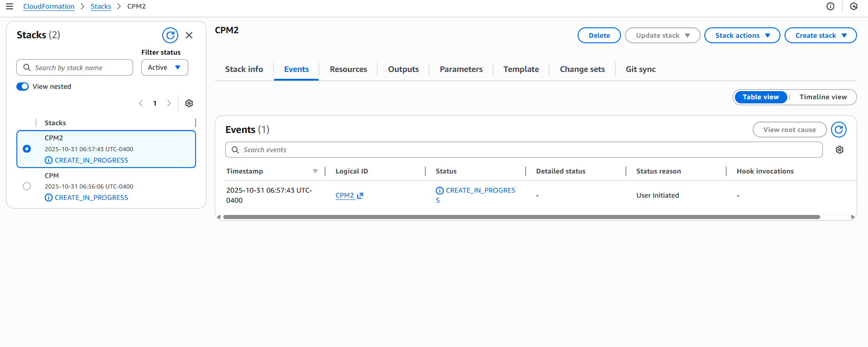The height and width of the screenshot is (347, 868).
Task: Switch to the Resources tab
Action: (x=348, y=69)
